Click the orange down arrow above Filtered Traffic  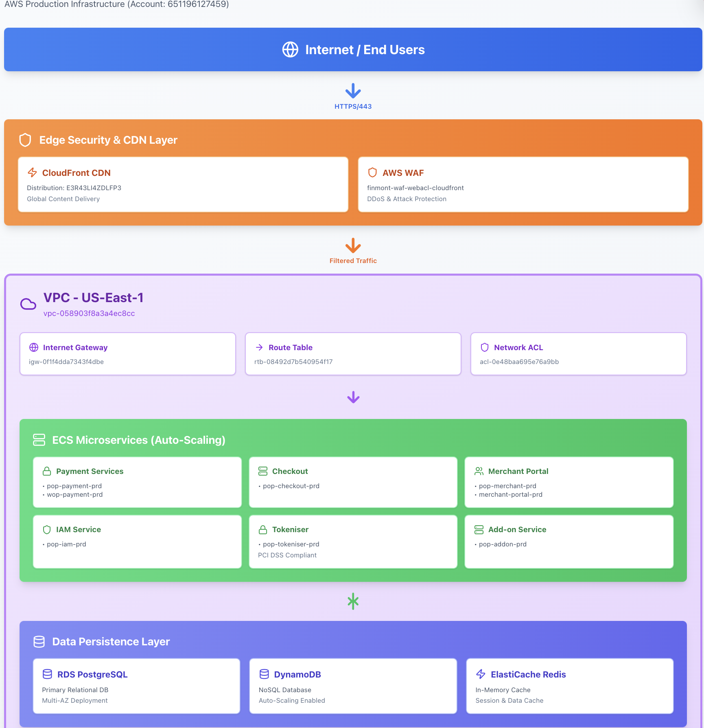[353, 246]
